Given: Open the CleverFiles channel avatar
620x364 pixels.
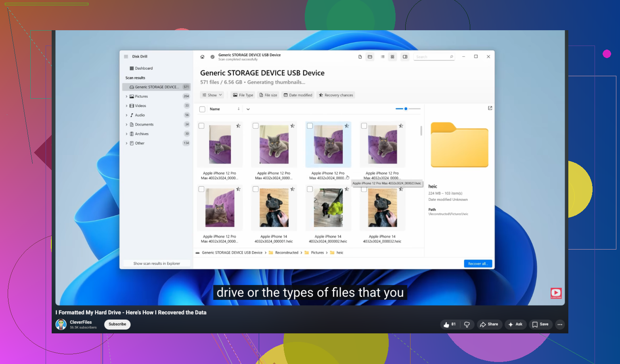Looking at the screenshot, I should pos(61,324).
